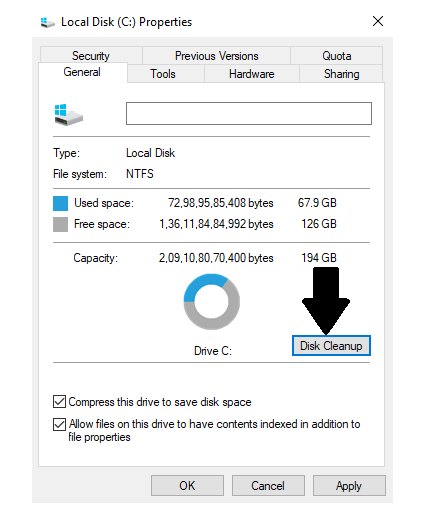The width and height of the screenshot is (440, 526).
Task: Focus the drive label text field
Action: coord(249,113)
